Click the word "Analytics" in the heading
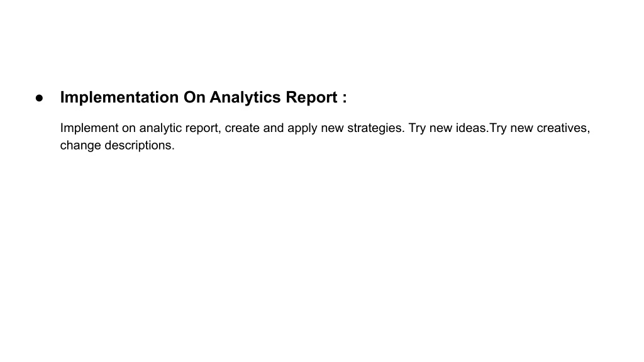Viewport: 644px width, 362px height. tap(245, 97)
